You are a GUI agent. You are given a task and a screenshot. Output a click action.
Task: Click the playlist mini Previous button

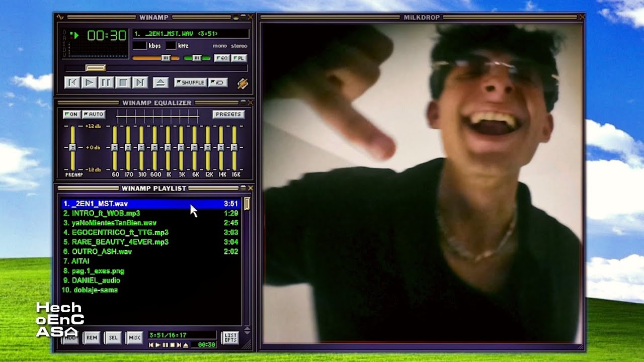(x=151, y=345)
